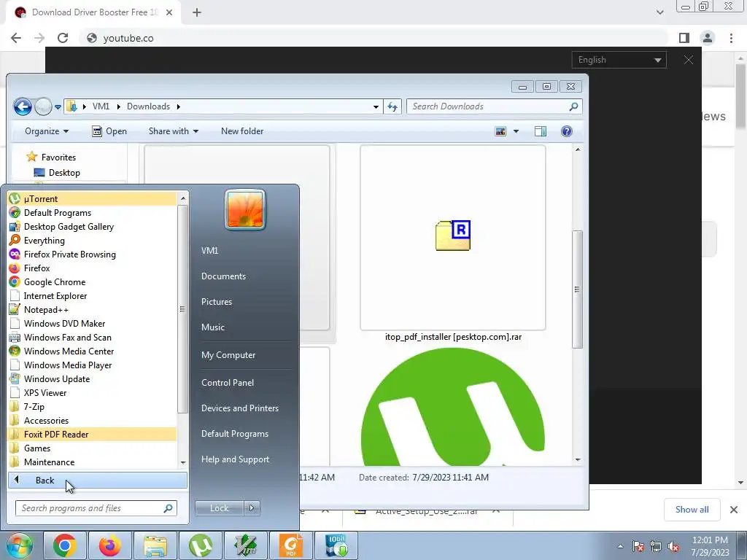
Task: Open Windows Update
Action: (92, 378)
